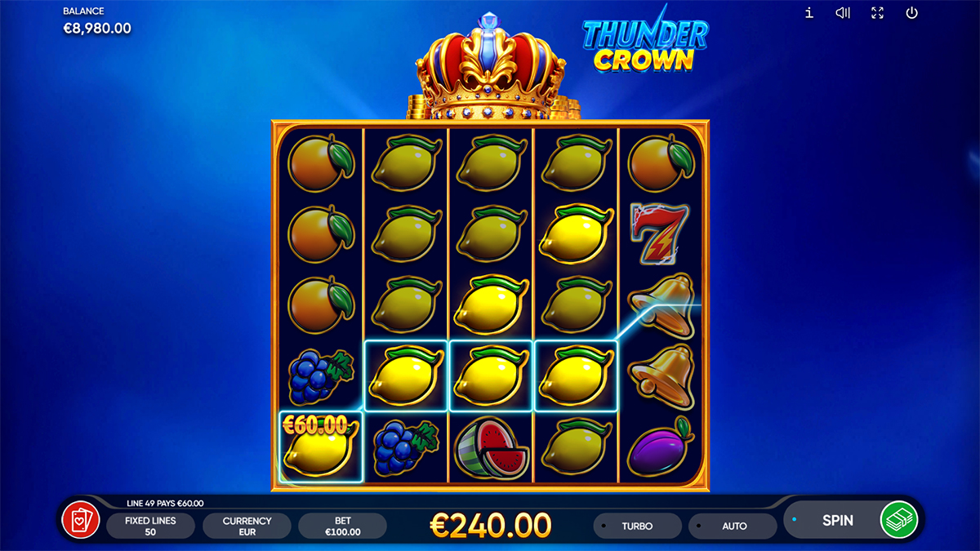Click the lightning seven symbol
The image size is (980, 551).
(661, 234)
